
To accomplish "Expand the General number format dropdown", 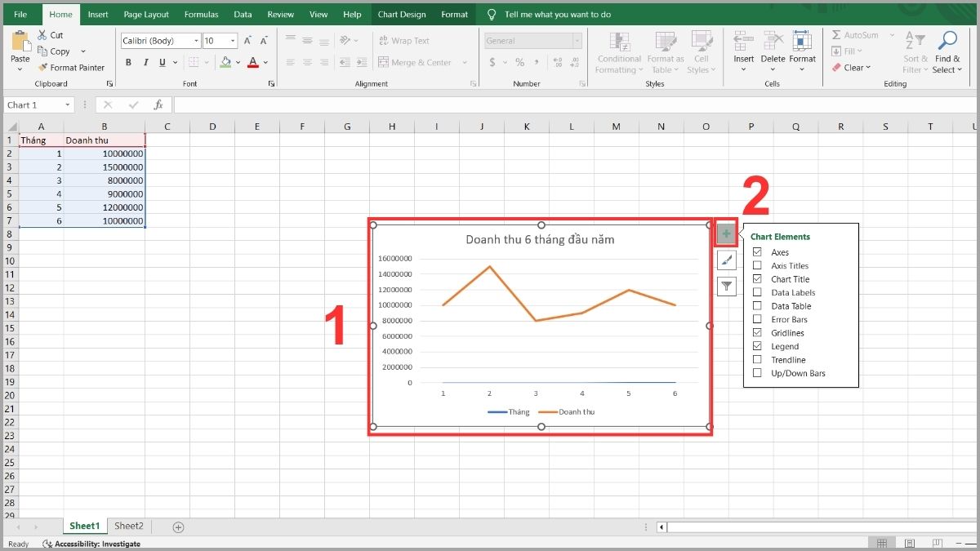I will point(577,41).
